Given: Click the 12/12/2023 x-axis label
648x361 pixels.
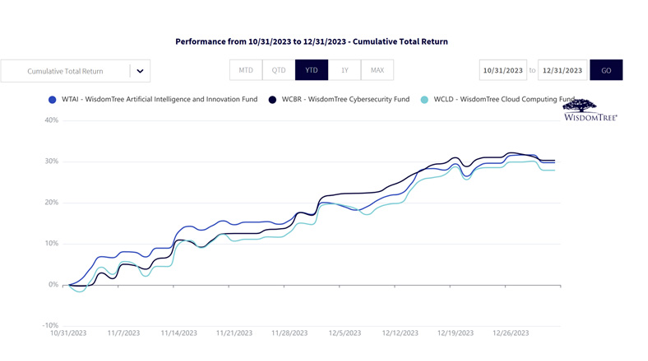Looking at the screenshot, I should click(400, 333).
